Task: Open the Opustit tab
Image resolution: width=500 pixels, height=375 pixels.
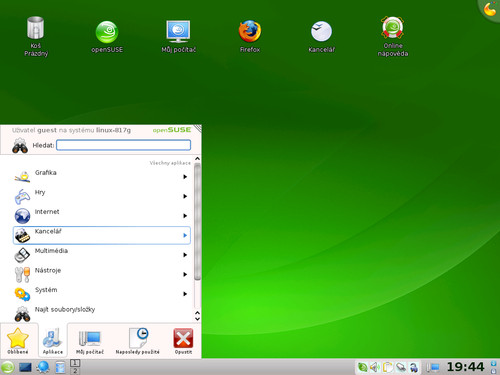Action: (x=183, y=341)
